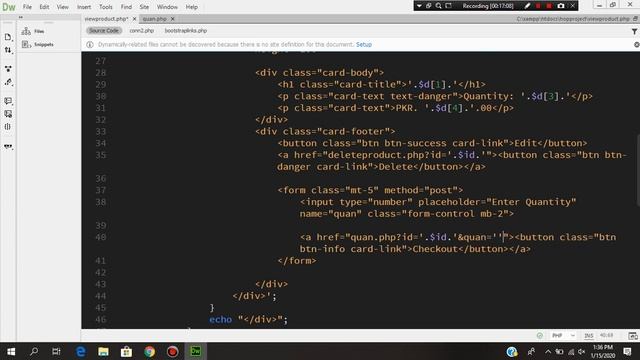Close the recording toolbar
The height and width of the screenshot is (360, 640).
pyautogui.click(x=572, y=6)
